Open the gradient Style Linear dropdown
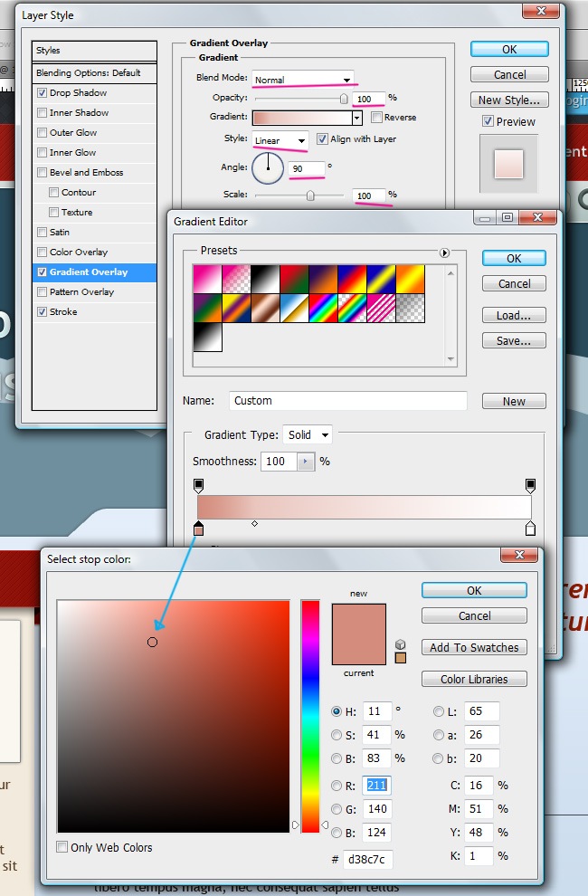 click(x=280, y=140)
